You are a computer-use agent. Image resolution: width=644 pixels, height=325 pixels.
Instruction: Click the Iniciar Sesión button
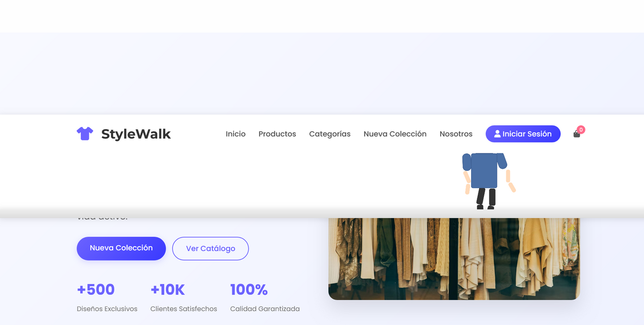coord(523,134)
